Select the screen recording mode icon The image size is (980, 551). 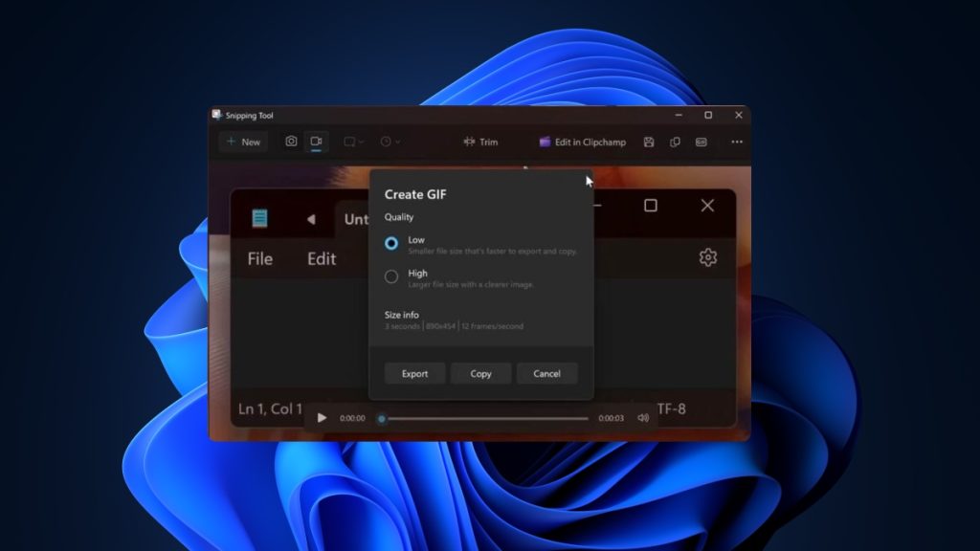tap(317, 142)
